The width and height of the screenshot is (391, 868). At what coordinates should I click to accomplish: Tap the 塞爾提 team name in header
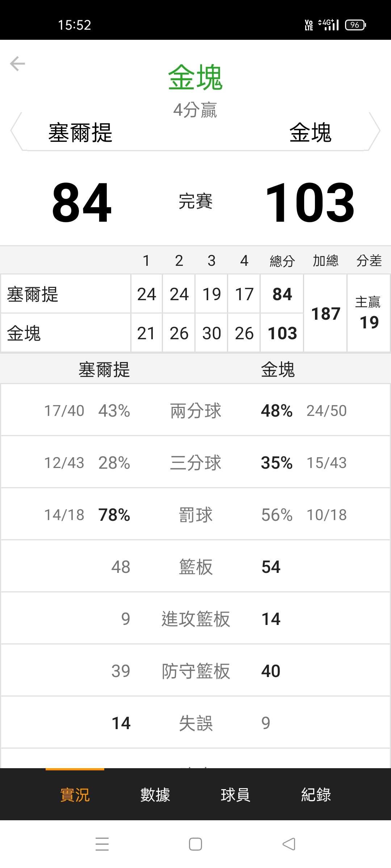tap(80, 132)
